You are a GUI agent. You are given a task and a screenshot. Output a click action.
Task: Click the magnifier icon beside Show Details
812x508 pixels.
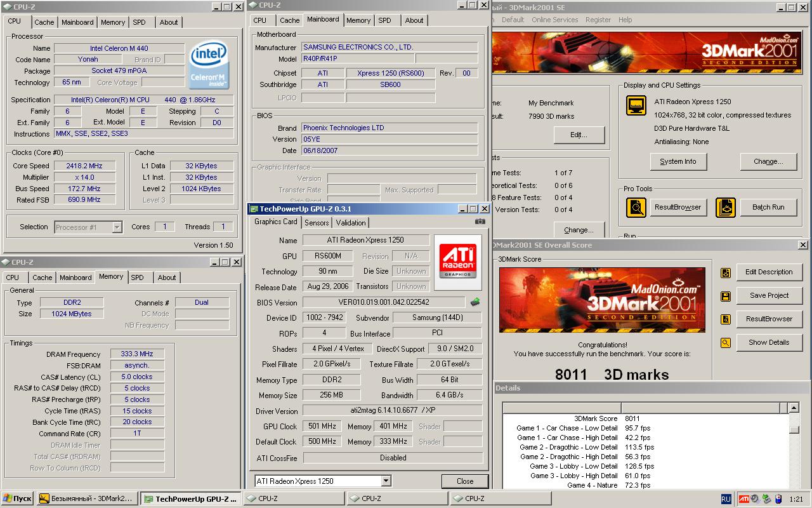pyautogui.click(x=726, y=343)
